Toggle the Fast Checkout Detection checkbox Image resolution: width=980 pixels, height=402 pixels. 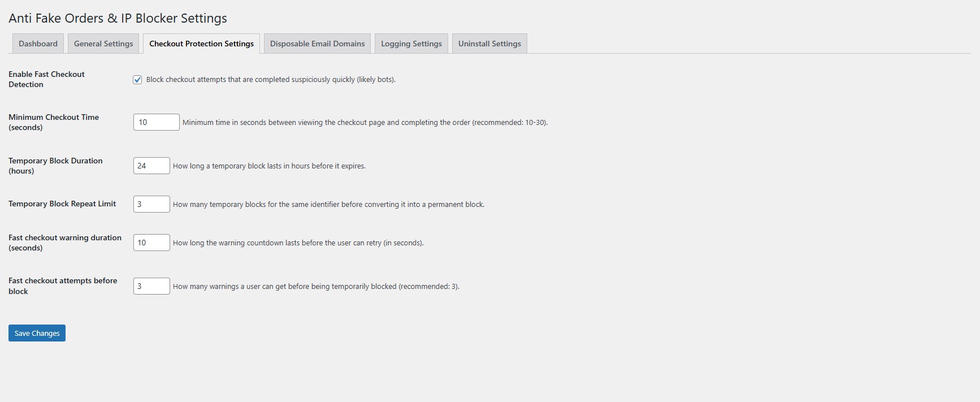137,80
